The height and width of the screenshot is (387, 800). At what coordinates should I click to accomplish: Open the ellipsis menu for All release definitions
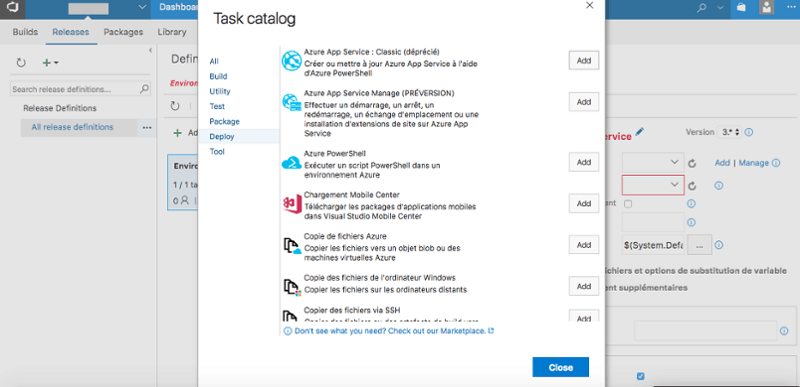pyautogui.click(x=147, y=127)
